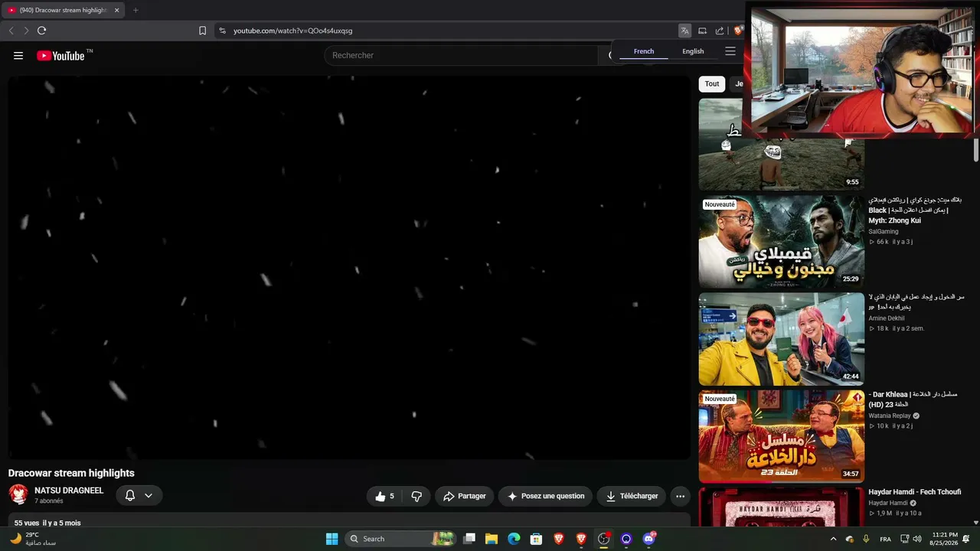Click the microphone tray icon
Viewport: 980px width, 551px height.
tap(867, 539)
